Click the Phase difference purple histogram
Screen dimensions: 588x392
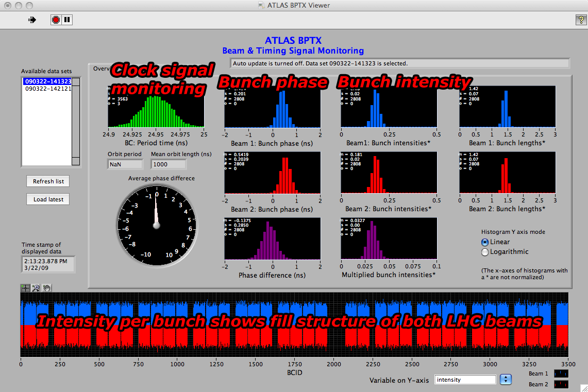click(x=272, y=238)
